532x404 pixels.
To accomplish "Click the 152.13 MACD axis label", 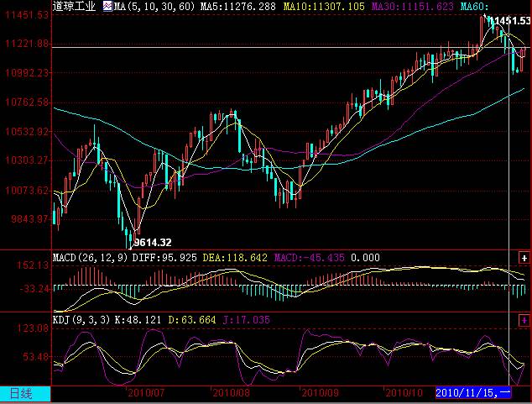I will point(33,265).
